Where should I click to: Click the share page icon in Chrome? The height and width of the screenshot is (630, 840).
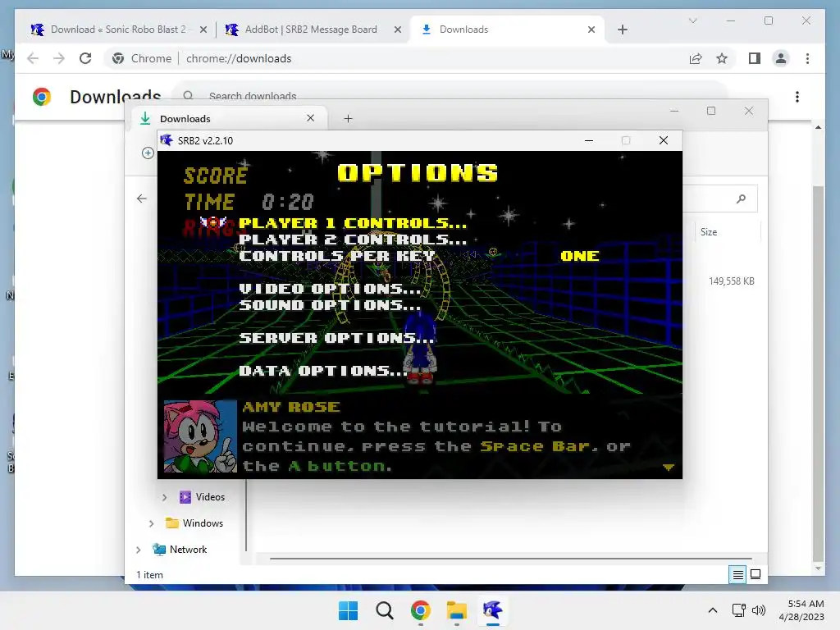pos(696,58)
